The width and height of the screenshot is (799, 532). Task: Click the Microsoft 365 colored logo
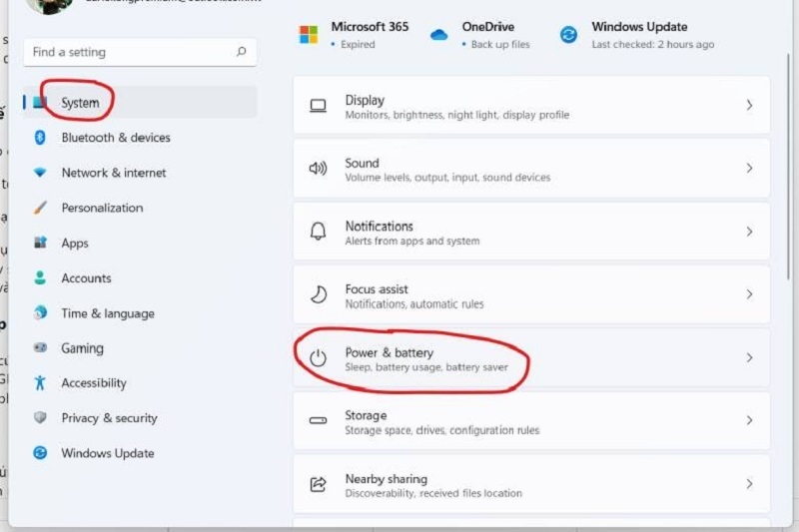[x=309, y=35]
